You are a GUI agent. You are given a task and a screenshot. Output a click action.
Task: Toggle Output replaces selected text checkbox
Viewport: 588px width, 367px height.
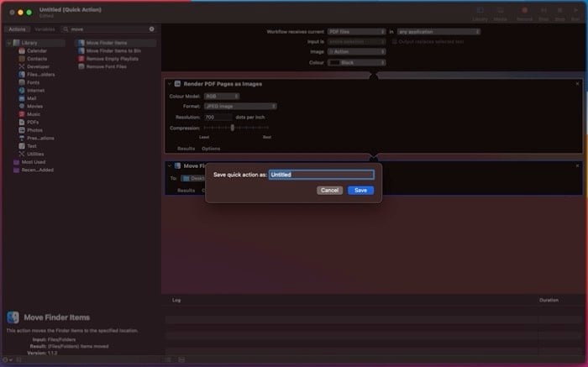[x=395, y=42]
